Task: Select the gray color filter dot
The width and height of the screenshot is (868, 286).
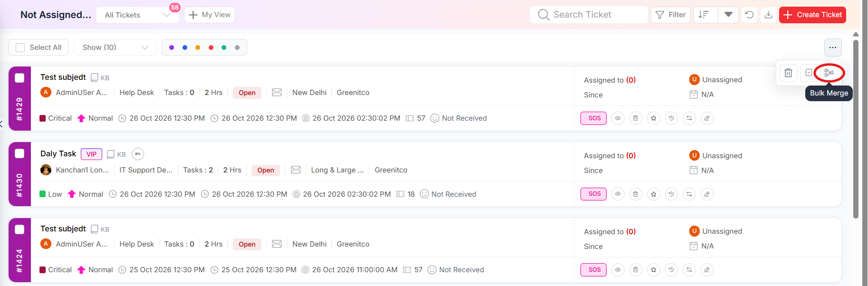Action: pos(237,48)
